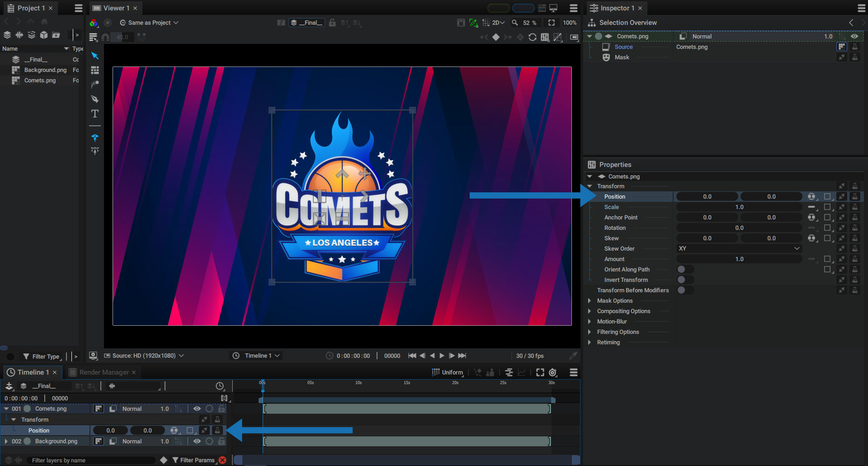Click the Properties panel icon
The width and height of the screenshot is (868, 466).
tap(591, 165)
